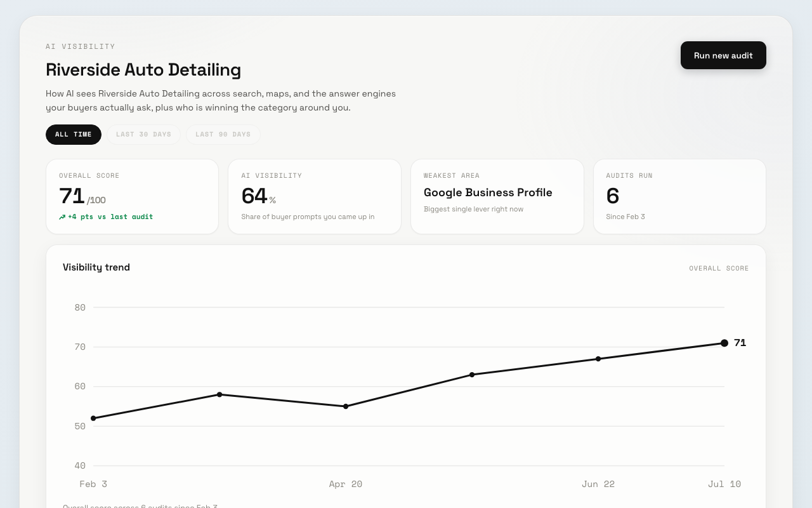Click the Run new audit button

[723, 55]
